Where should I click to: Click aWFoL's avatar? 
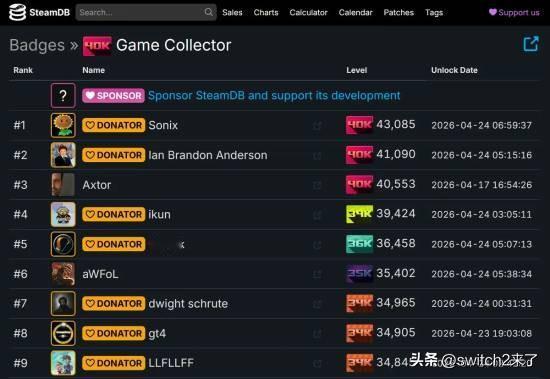click(63, 274)
